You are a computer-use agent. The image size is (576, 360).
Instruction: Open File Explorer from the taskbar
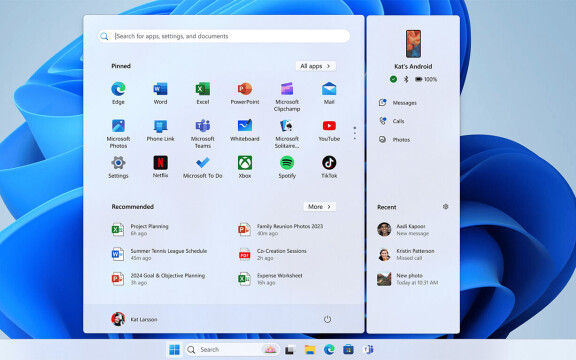pyautogui.click(x=310, y=349)
